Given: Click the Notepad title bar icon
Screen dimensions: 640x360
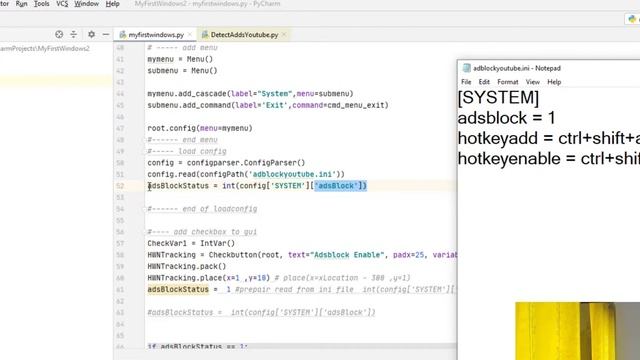Looking at the screenshot, I should (467, 68).
